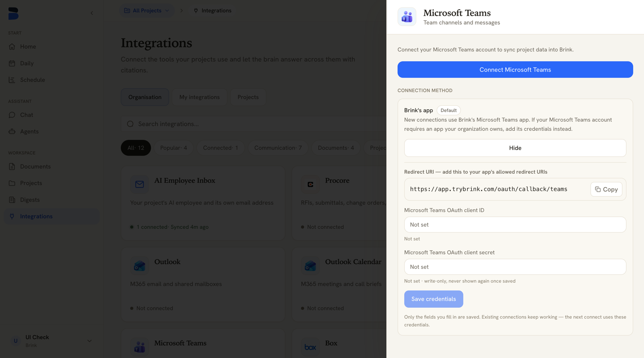Click Connect Microsoft Teams button
This screenshot has height=358, width=644.
(x=515, y=70)
